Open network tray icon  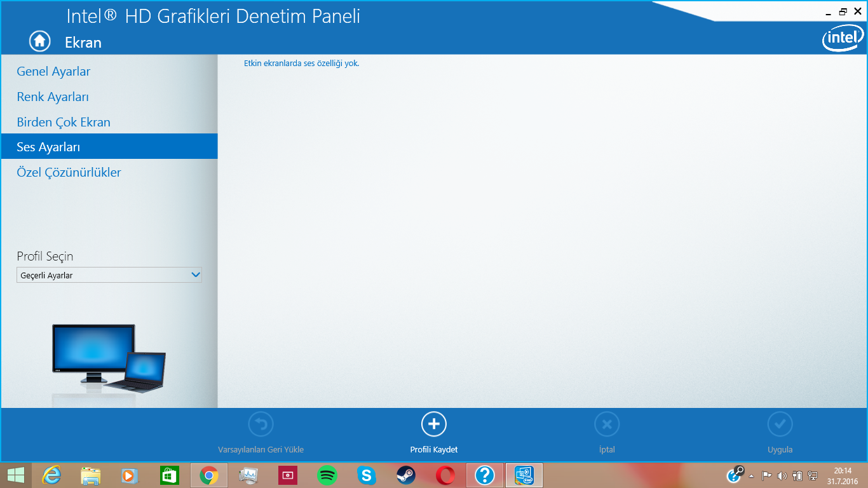coord(813,476)
